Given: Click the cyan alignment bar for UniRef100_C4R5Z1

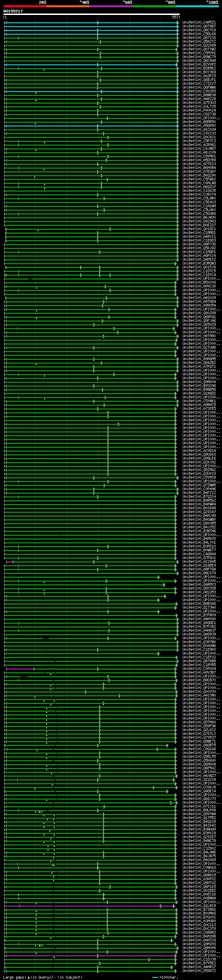Looking at the screenshot, I should [x=91, y=23].
